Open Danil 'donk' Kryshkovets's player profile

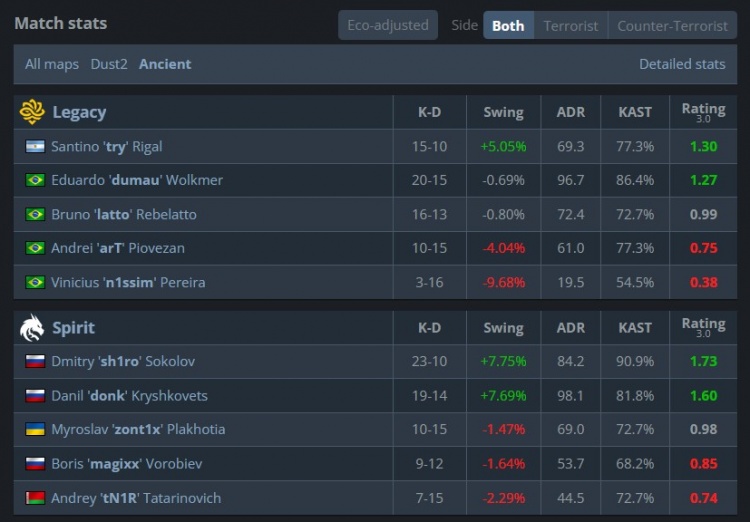tap(129, 396)
